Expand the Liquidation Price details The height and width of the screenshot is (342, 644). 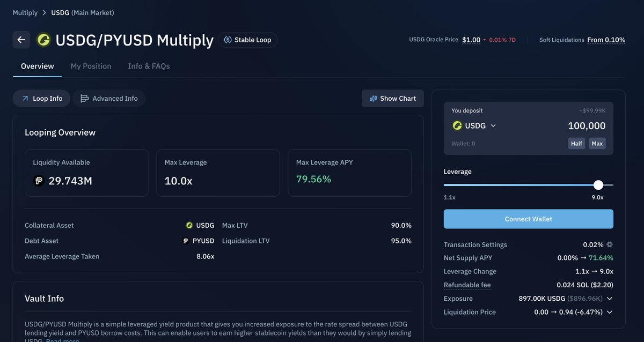click(x=610, y=312)
